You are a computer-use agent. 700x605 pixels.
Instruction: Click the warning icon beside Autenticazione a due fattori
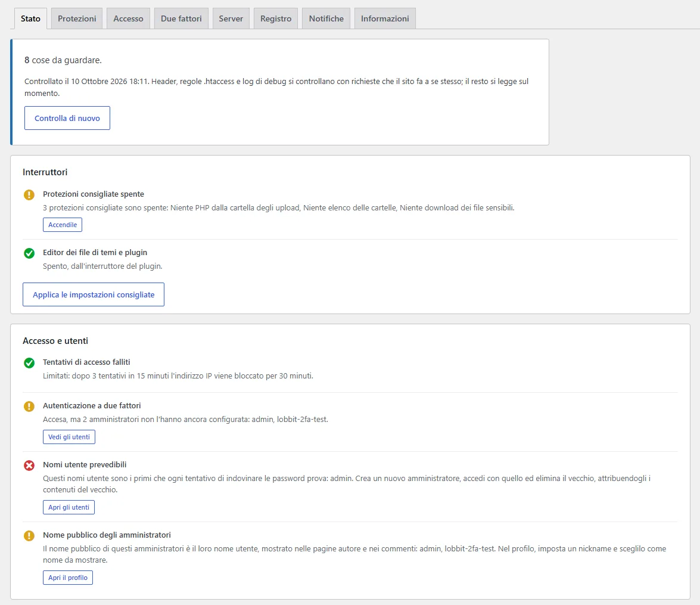[x=29, y=406]
